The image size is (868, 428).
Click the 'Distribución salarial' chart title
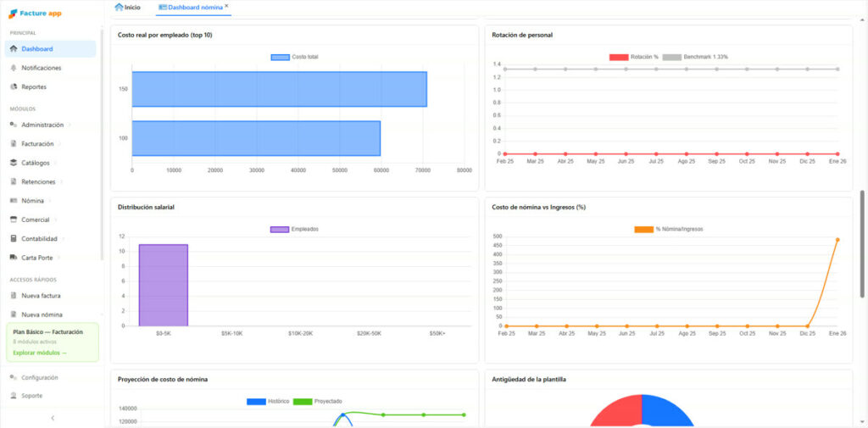click(x=146, y=207)
